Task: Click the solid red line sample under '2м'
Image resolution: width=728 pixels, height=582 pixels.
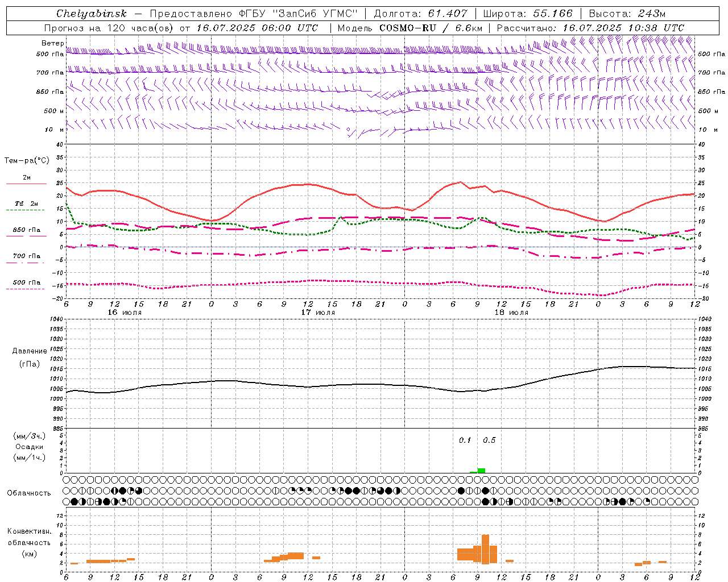Action: 26,184
